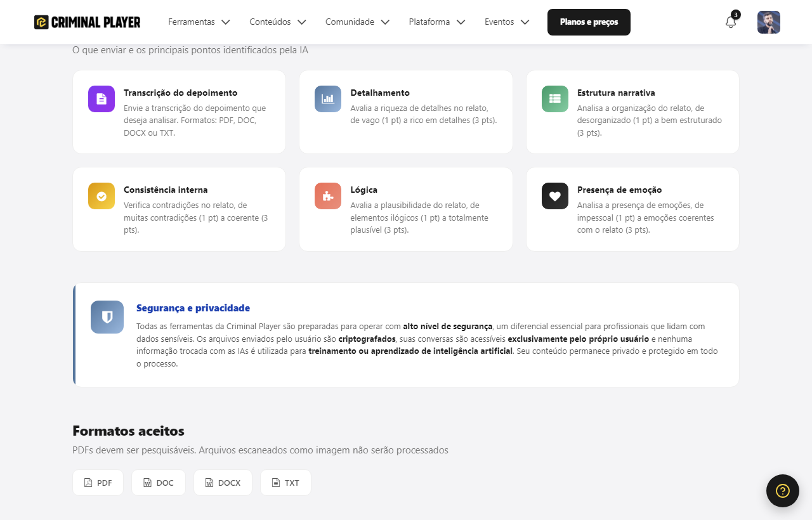812x520 pixels.
Task: Click the DOC file icon
Action: point(147,483)
